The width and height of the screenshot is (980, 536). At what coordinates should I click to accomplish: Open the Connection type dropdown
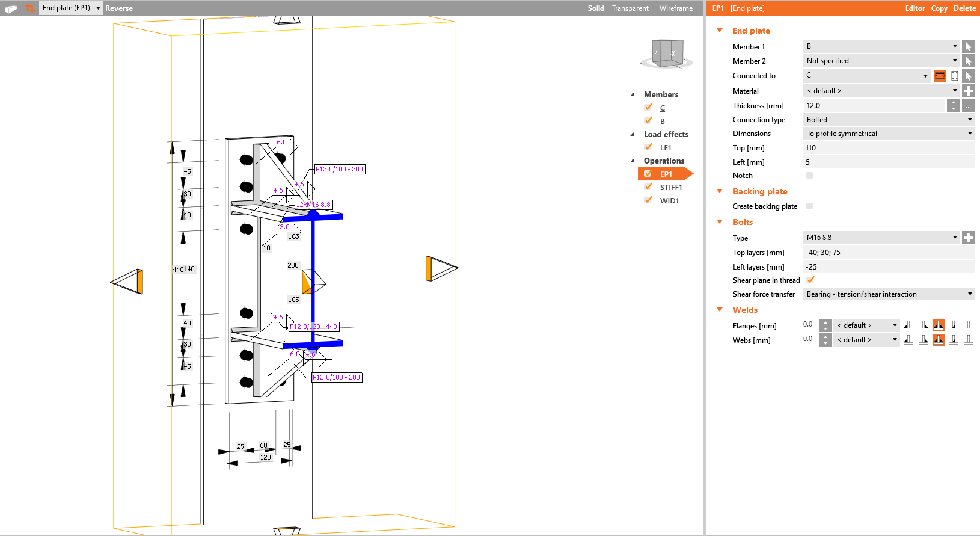pyautogui.click(x=889, y=120)
